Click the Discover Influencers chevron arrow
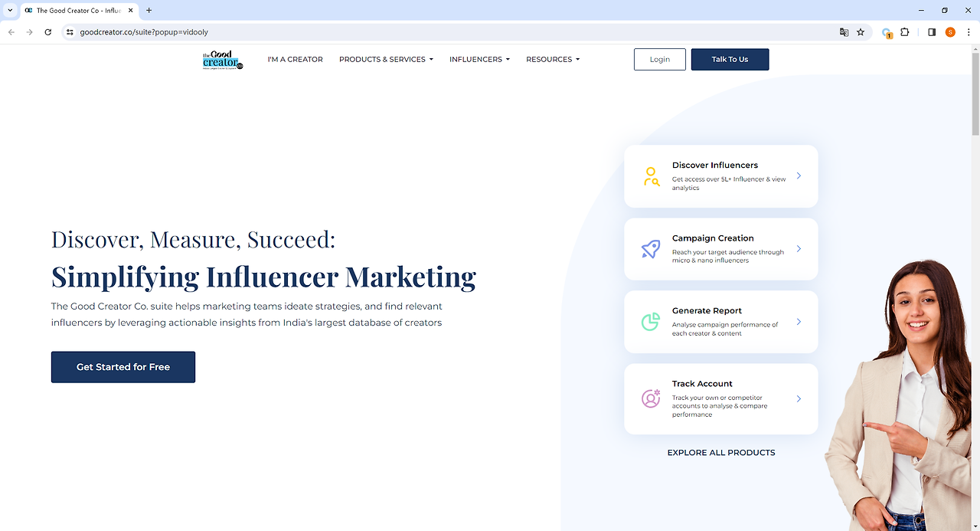Image resolution: width=980 pixels, height=531 pixels. [799, 175]
